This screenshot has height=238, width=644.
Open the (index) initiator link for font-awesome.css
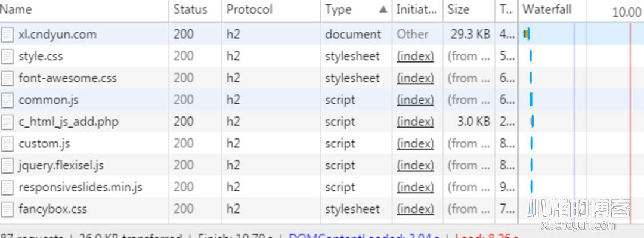point(415,78)
